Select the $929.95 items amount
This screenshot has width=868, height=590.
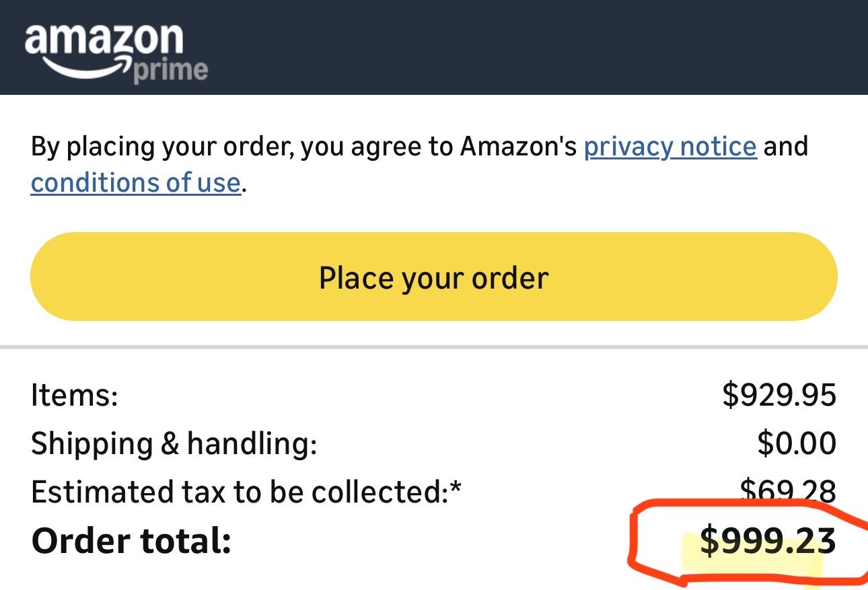779,395
